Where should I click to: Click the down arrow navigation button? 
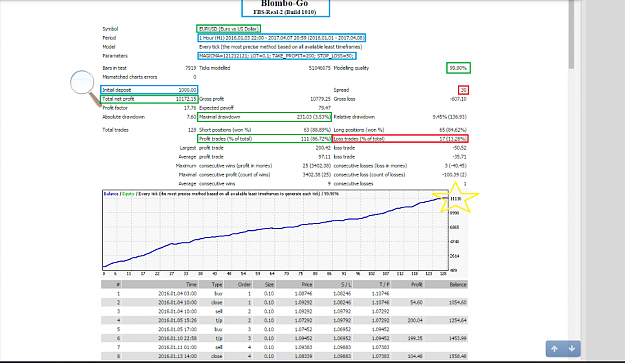click(572, 349)
